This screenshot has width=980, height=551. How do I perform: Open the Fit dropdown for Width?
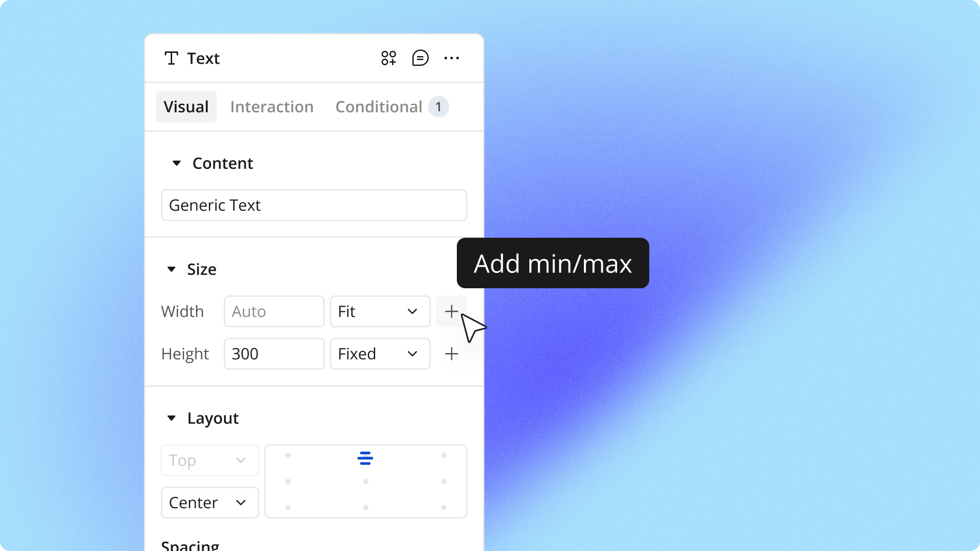pos(380,311)
